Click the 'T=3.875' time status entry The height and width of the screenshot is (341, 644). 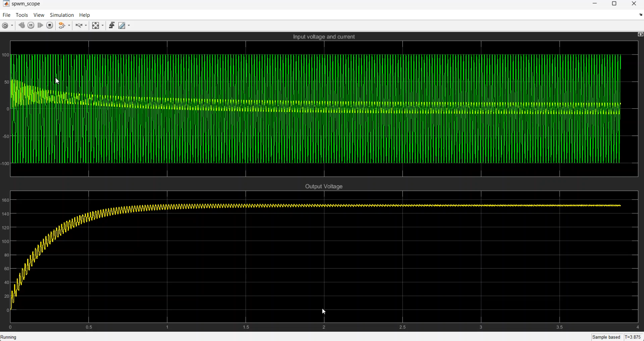pyautogui.click(x=633, y=337)
